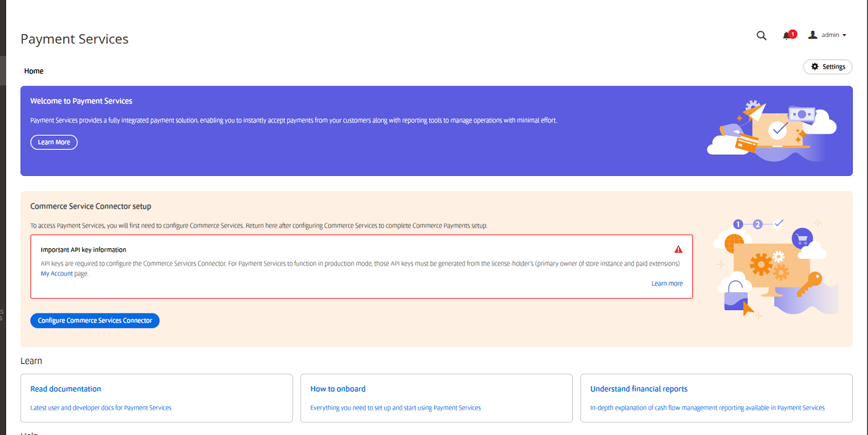Click the Everything you need onboarding description
The width and height of the screenshot is (868, 435).
[395, 408]
